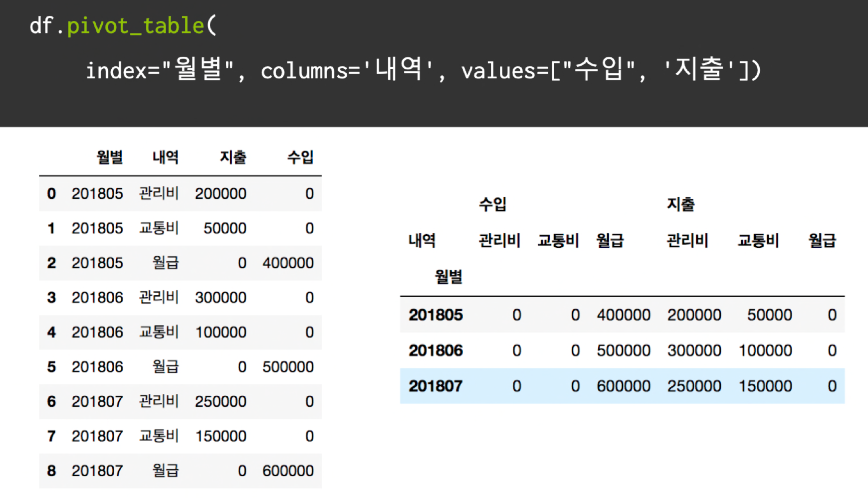Screen dimensions: 868x498
Task: Select the 수입 column header in left table
Action: coord(300,158)
